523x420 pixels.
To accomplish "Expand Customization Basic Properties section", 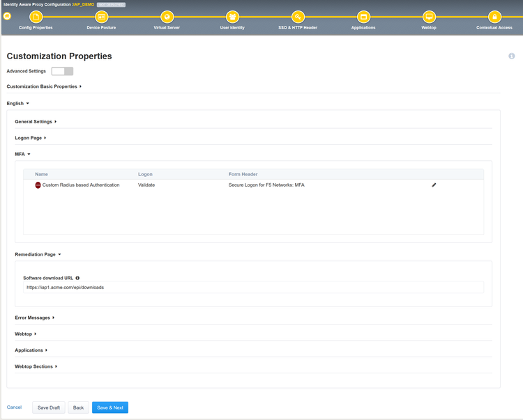I will [x=44, y=86].
